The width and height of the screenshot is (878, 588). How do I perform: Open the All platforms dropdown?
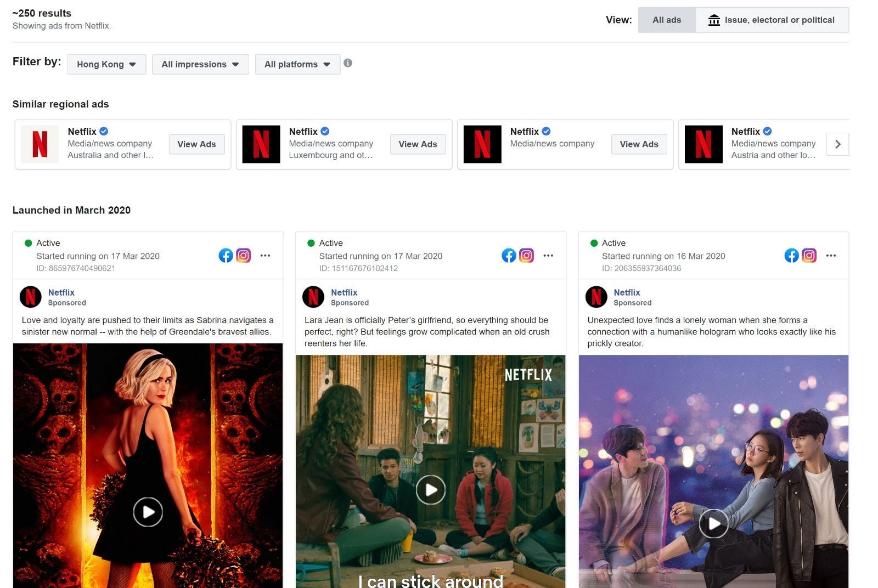tap(297, 64)
